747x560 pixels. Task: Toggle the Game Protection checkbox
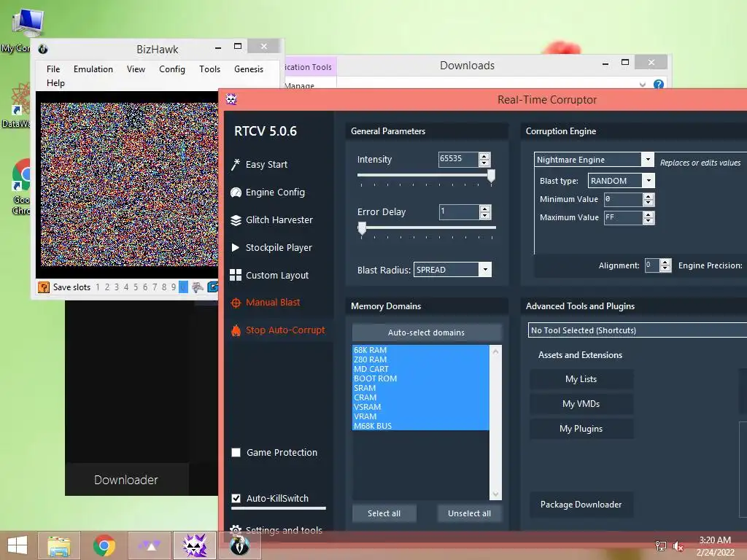[236, 452]
